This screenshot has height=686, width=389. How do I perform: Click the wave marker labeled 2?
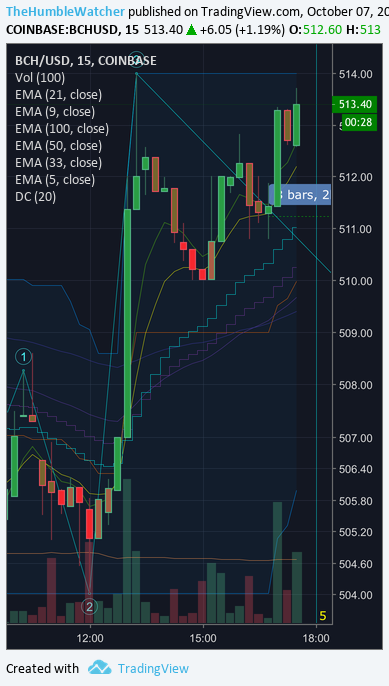[x=89, y=607]
